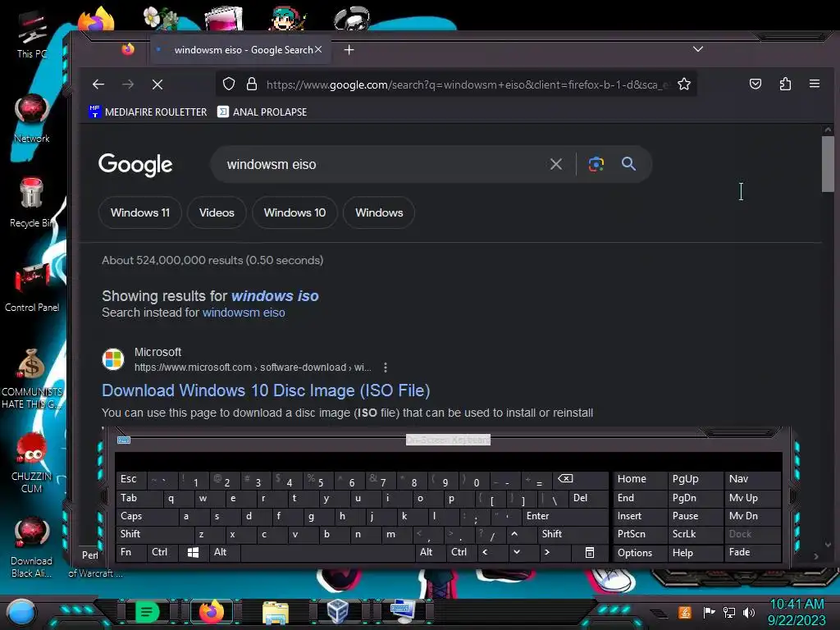Image resolution: width=840 pixels, height=630 pixels.
Task: Open the Start orb on taskbar
Action: pyautogui.click(x=21, y=611)
